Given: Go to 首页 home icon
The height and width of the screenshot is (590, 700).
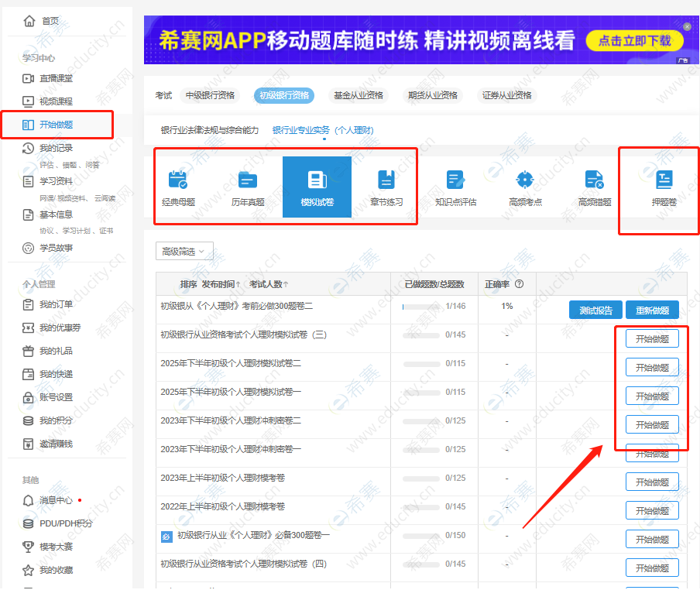Looking at the screenshot, I should pos(29,21).
